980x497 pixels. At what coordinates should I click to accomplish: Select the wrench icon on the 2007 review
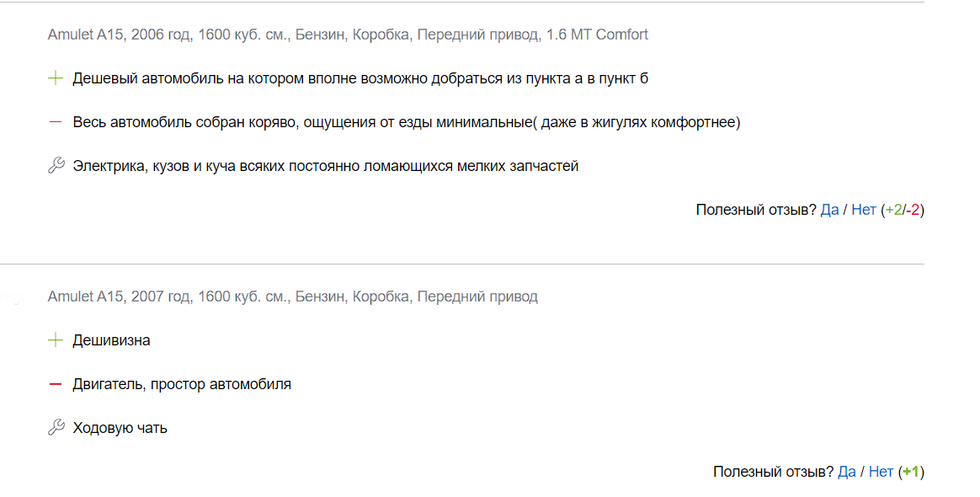click(x=55, y=426)
